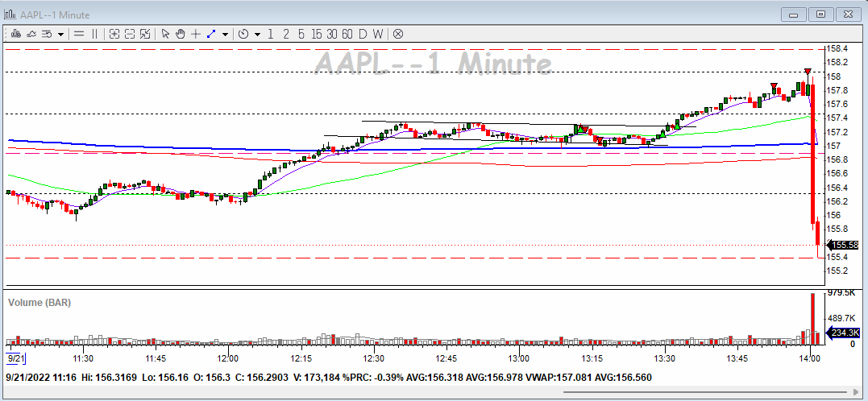Expand the dropdown after the settings list icon

60,35
